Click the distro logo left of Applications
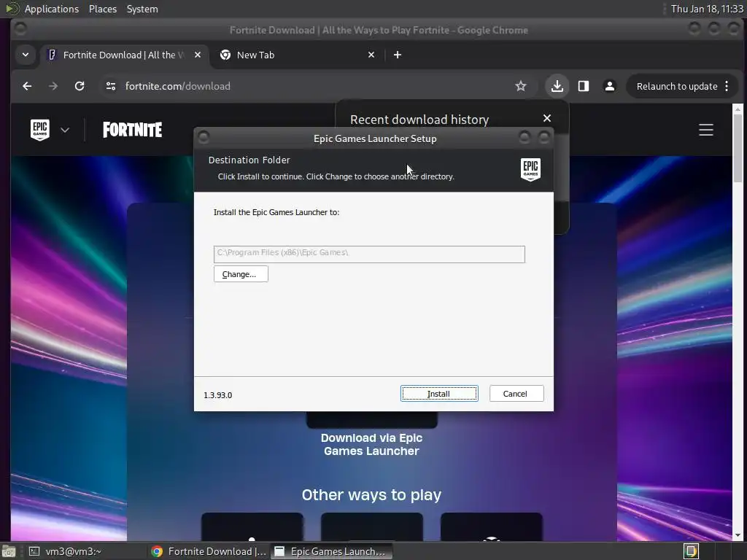The height and width of the screenshot is (560, 747). [12, 9]
